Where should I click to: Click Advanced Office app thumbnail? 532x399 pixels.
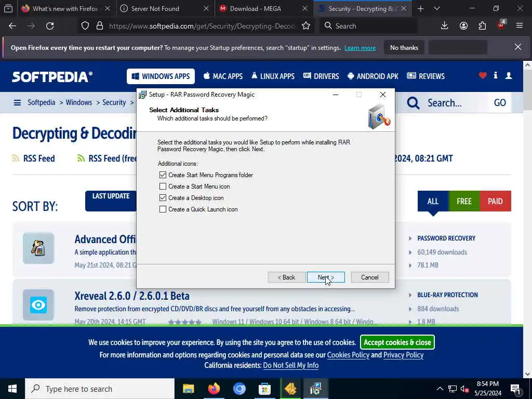tap(38, 248)
